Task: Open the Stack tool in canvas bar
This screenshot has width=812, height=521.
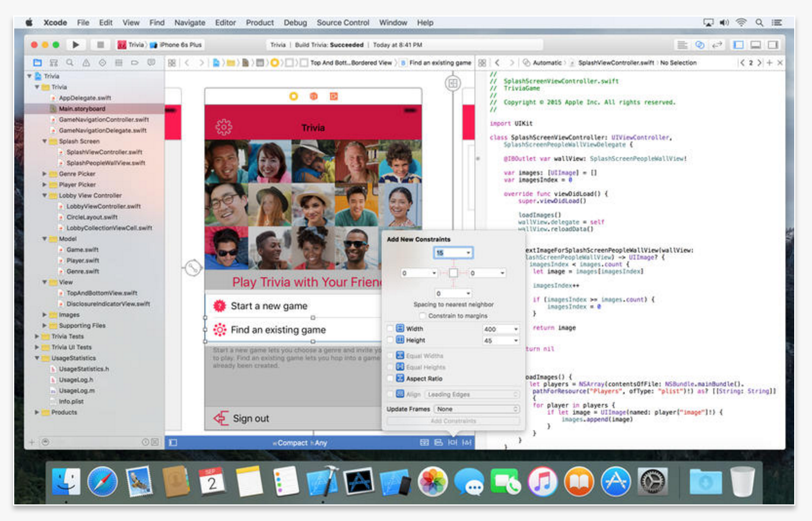Action: point(424,442)
